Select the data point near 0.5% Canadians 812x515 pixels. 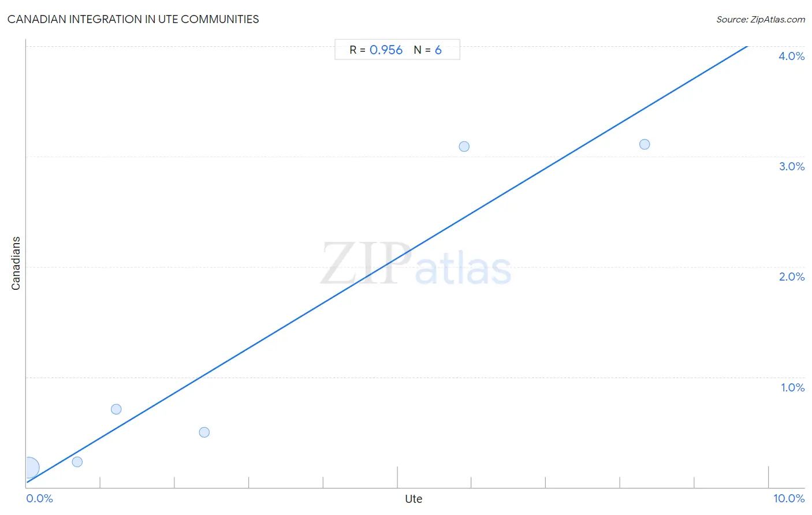(204, 432)
